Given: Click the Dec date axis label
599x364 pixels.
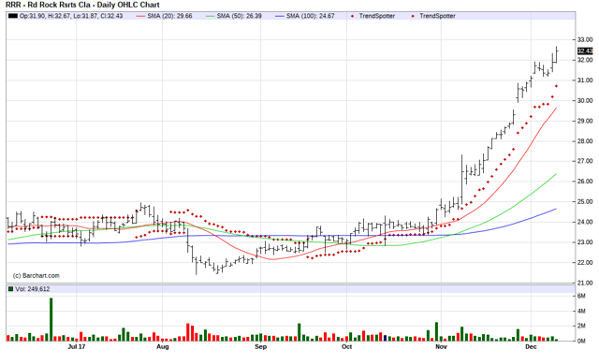Looking at the screenshot, I should point(531,347).
